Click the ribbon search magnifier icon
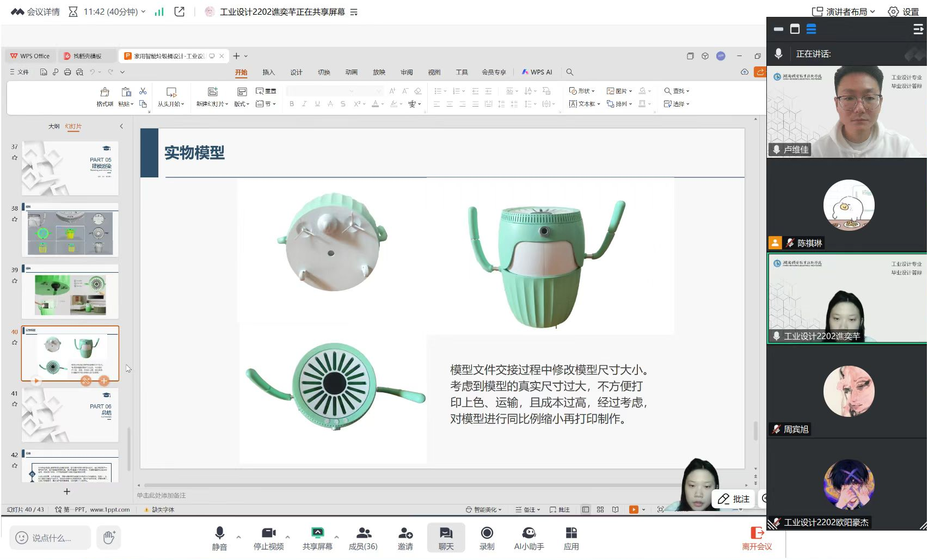 (x=570, y=72)
